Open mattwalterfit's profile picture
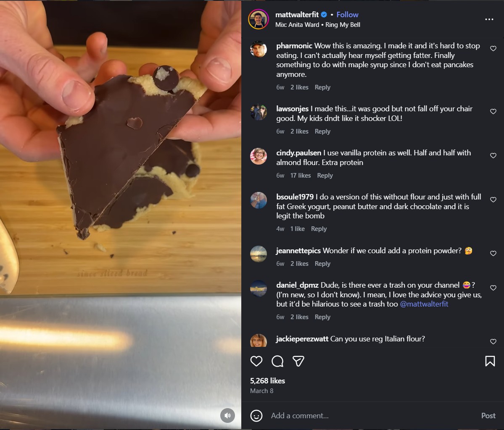 point(259,19)
